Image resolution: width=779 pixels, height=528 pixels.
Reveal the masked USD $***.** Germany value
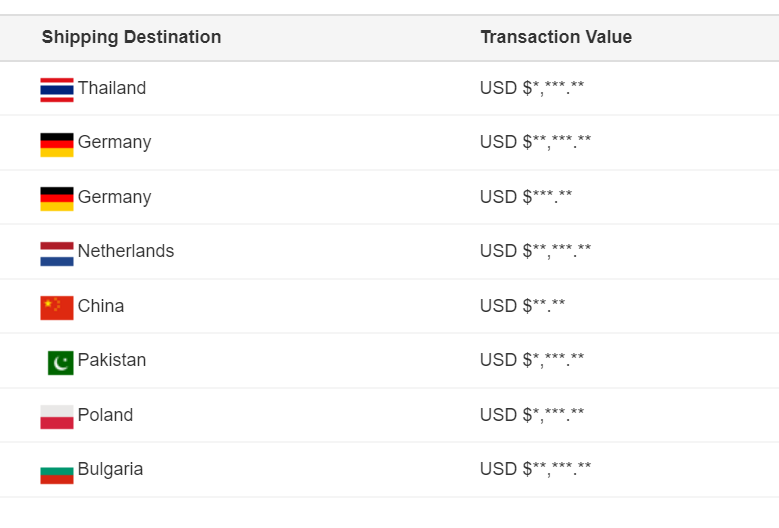526,197
